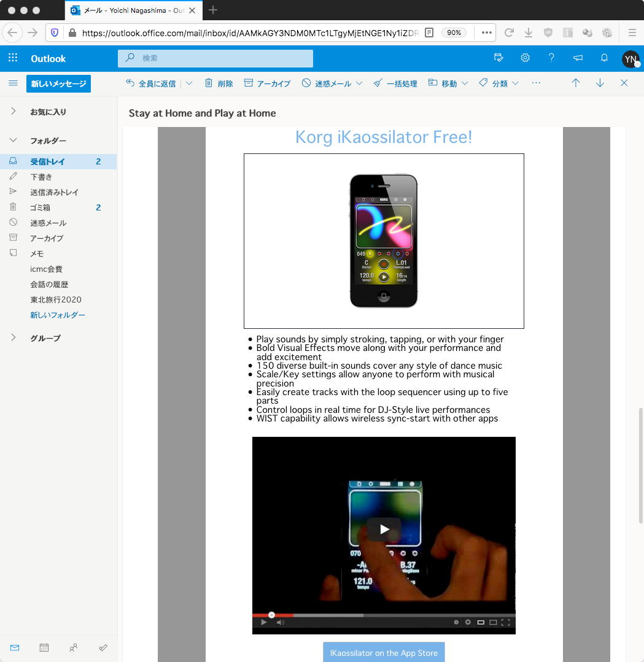Open the Help question mark
The height and width of the screenshot is (662, 644).
(551, 58)
